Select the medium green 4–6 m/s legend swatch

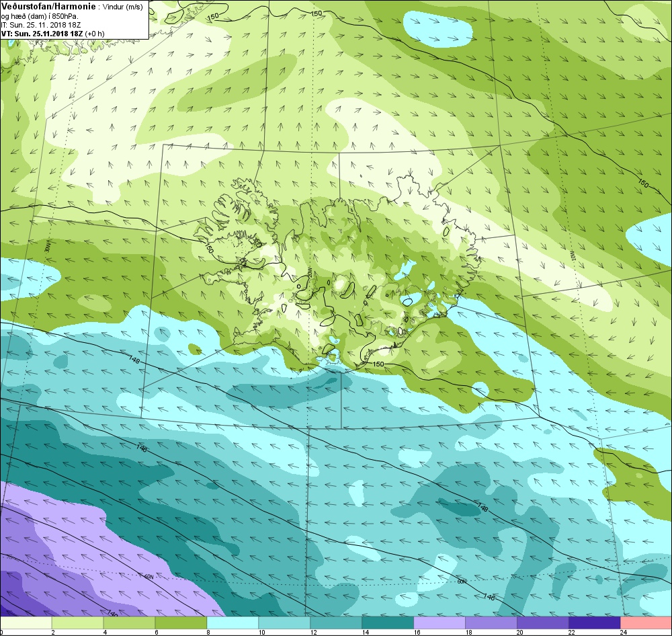(130, 623)
